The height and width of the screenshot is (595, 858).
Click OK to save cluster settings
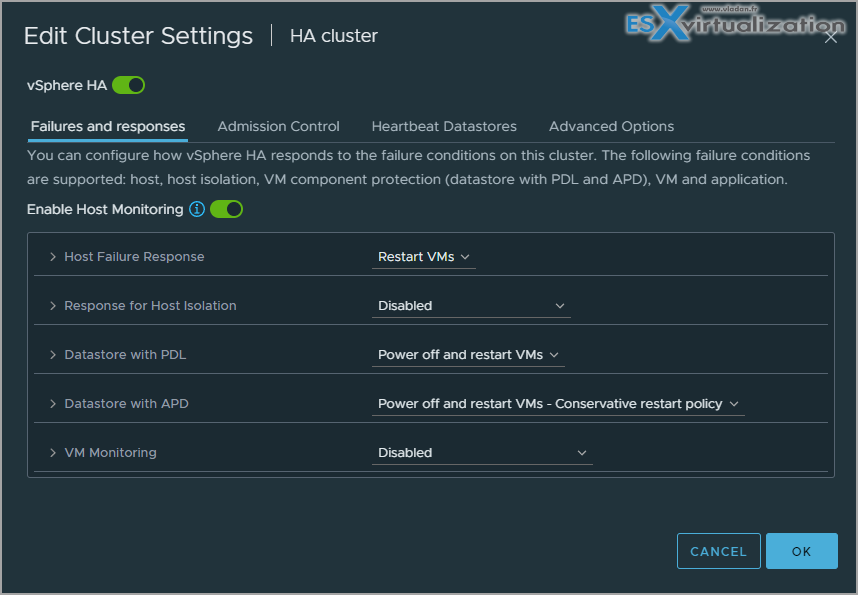click(801, 551)
